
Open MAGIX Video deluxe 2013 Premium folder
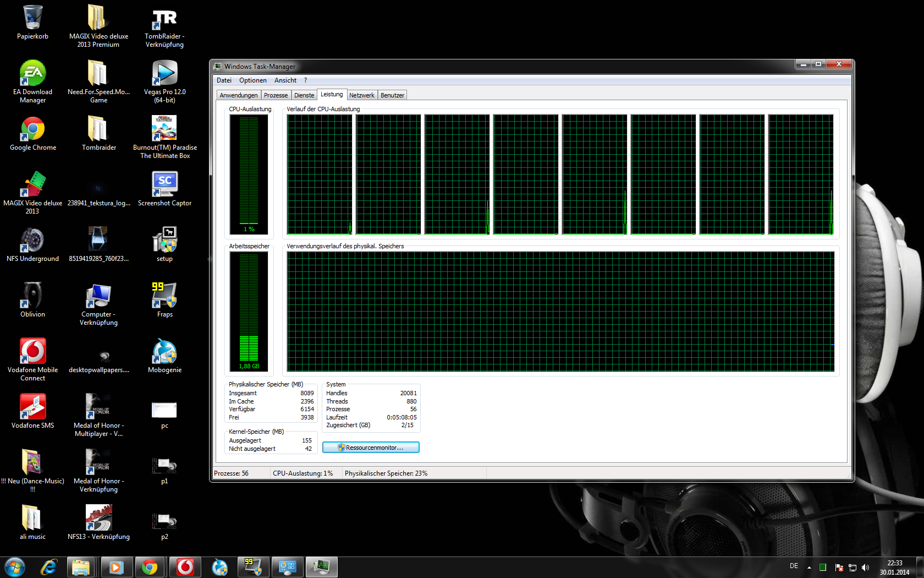98,26
